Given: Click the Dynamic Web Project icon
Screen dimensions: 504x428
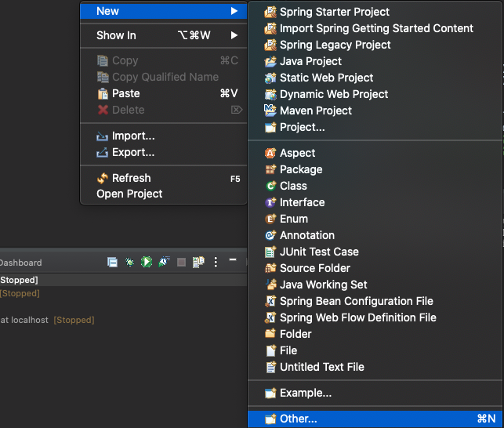Looking at the screenshot, I should (x=270, y=94).
